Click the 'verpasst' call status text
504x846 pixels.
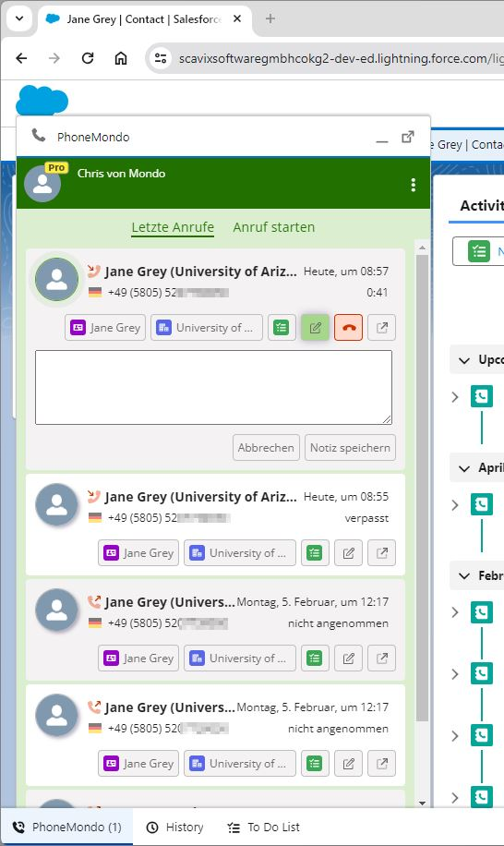[x=366, y=518]
